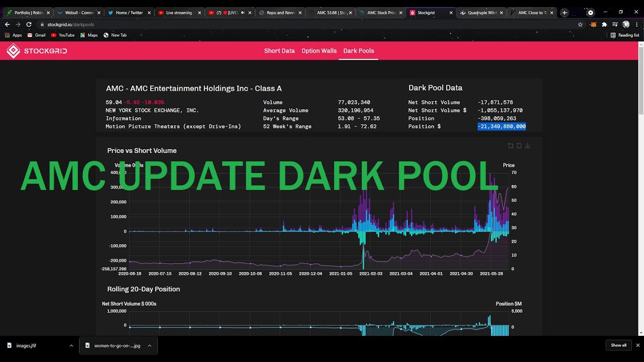Open the Short Data page
This screenshot has width=644, height=362.
coord(279,51)
